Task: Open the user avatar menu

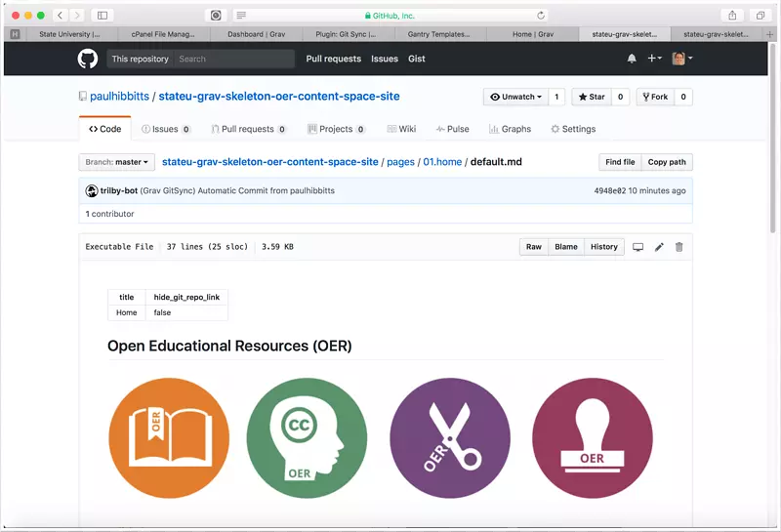Action: [682, 59]
